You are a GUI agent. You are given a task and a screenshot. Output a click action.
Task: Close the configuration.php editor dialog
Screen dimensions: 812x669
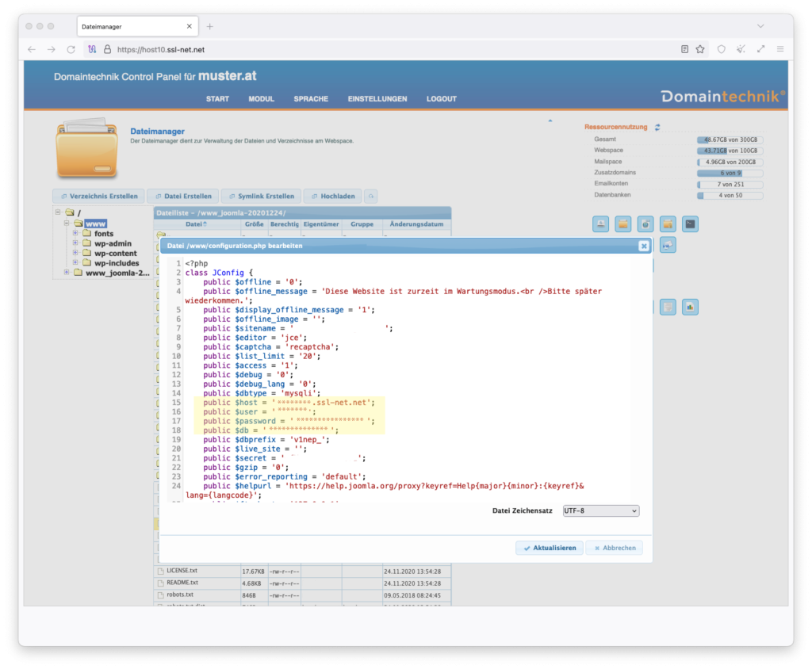pos(644,247)
